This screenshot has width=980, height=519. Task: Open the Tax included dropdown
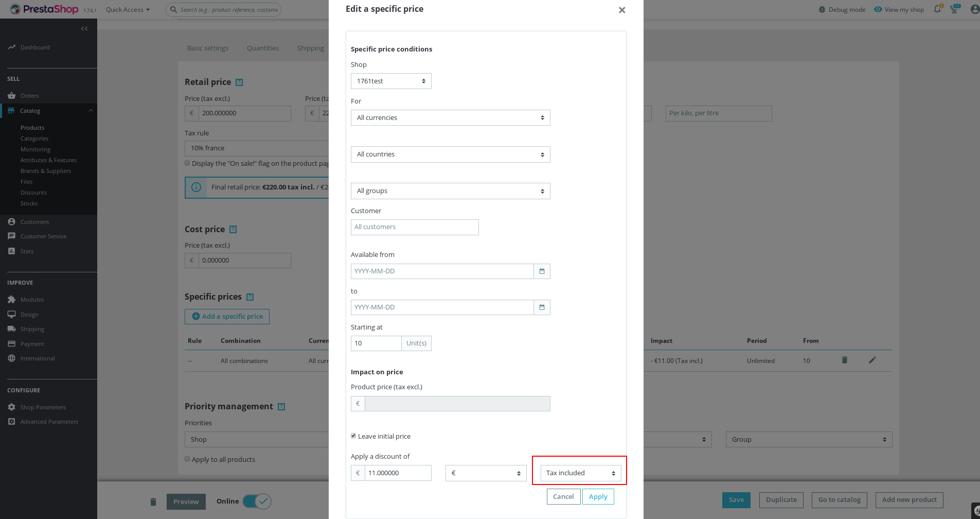(581, 473)
